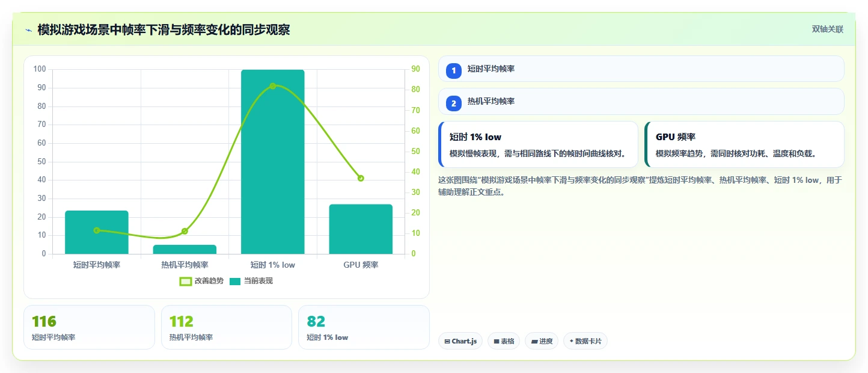Viewport: 868px width, 373px height.
Task: Click the 116 短时平均帧率 stat card
Action: (89, 327)
